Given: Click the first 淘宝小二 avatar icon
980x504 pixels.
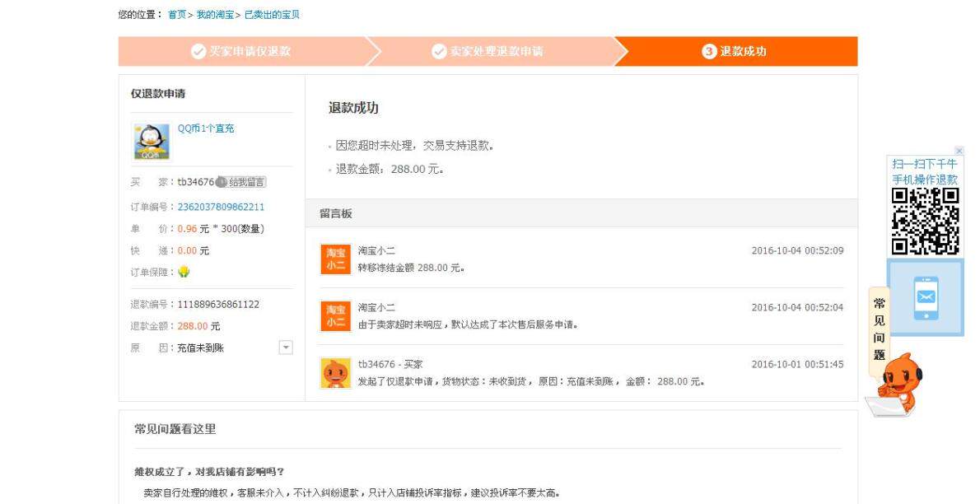Looking at the screenshot, I should (x=336, y=259).
